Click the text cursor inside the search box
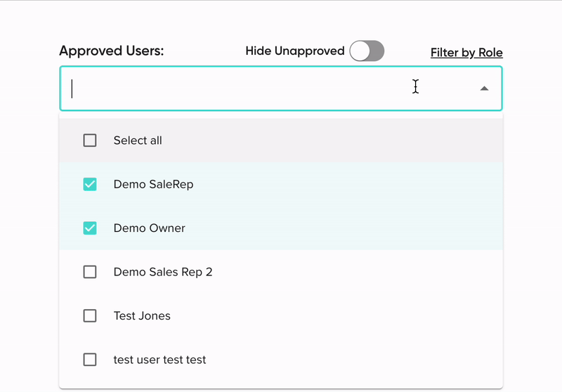562x392 pixels. [72, 89]
